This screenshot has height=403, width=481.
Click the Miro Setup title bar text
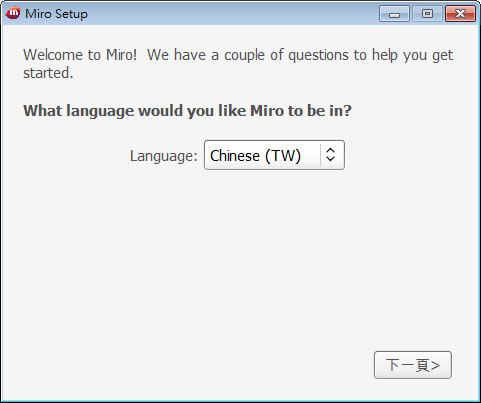click(56, 14)
